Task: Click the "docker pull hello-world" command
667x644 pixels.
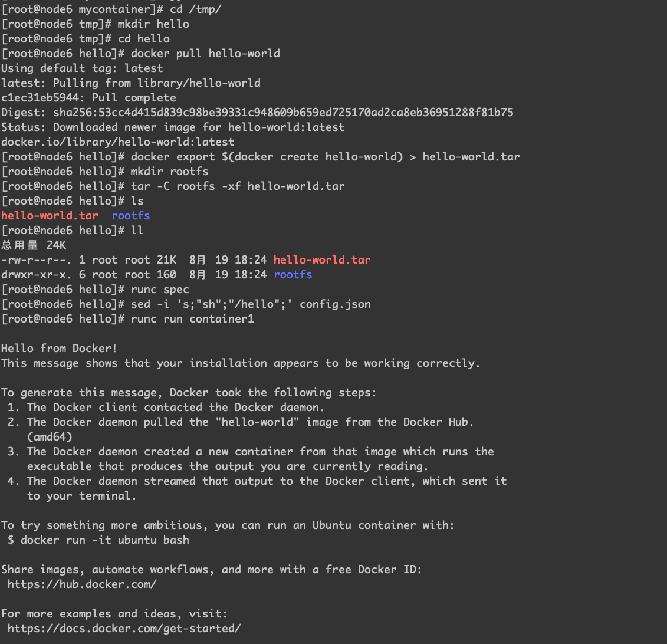Action: 205,54
